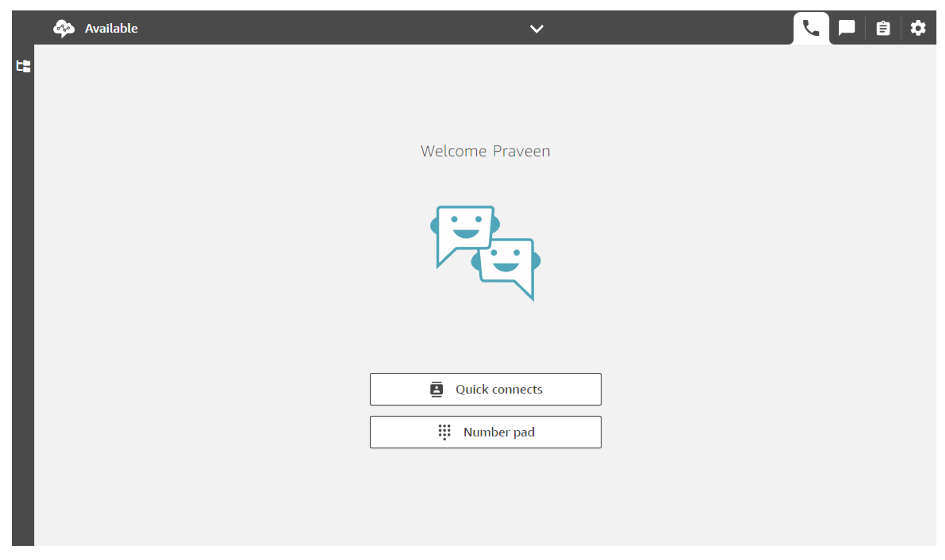This screenshot has height=560, width=945.
Task: Expand the Available status dropdown chevron
Action: [x=536, y=29]
